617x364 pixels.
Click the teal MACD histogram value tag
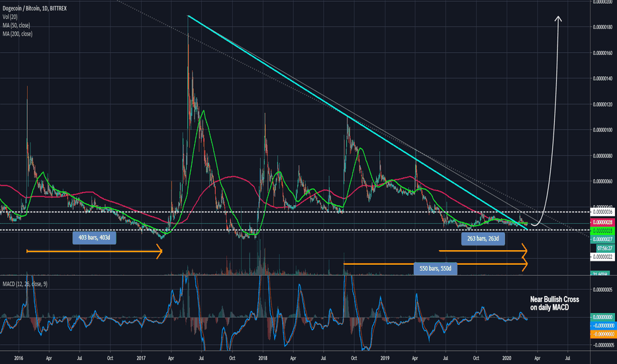click(602, 317)
